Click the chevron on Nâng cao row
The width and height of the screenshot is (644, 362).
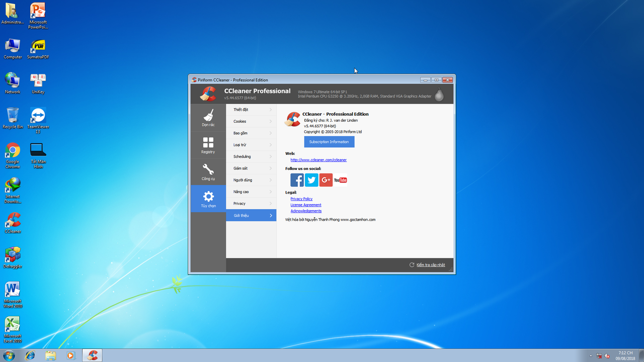tap(271, 192)
